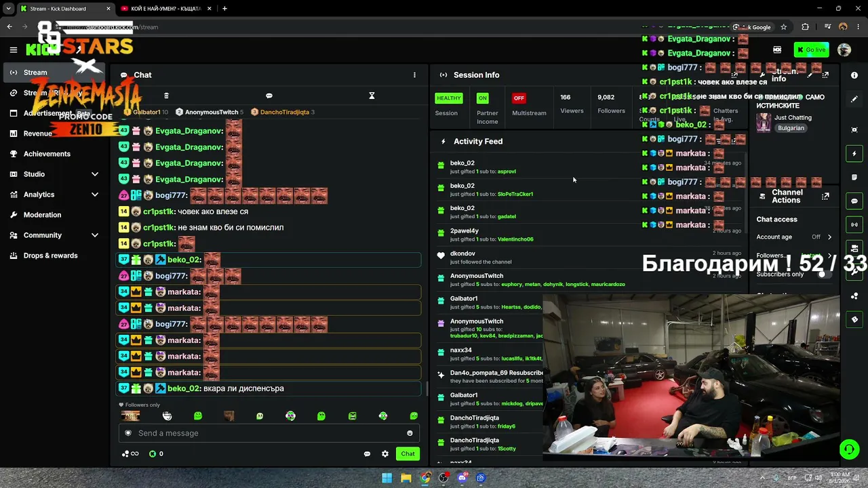
Task: Open a new browser tab
Action: [224, 9]
